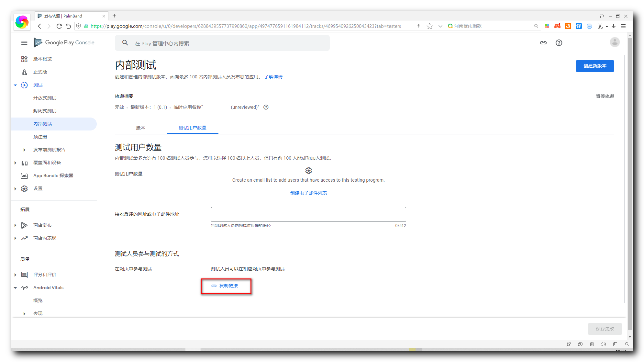Open 封闭式测试 in the sidebar
644x362 pixels.
45,111
